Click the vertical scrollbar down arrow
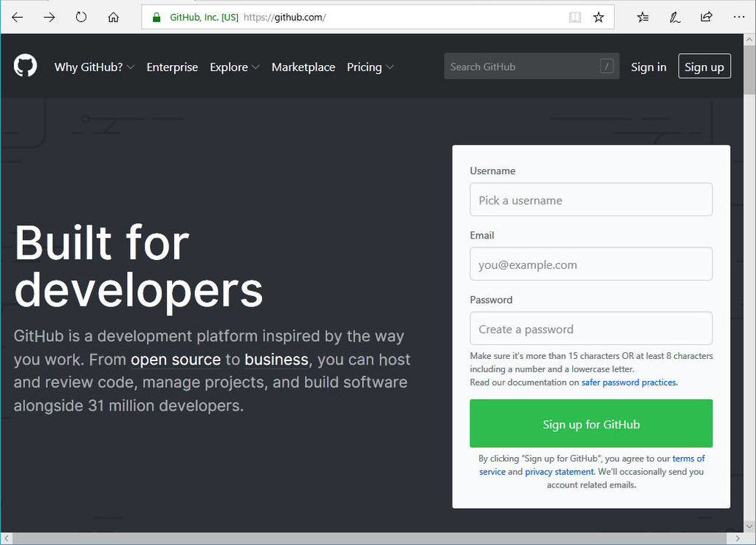The height and width of the screenshot is (545, 756). (749, 527)
